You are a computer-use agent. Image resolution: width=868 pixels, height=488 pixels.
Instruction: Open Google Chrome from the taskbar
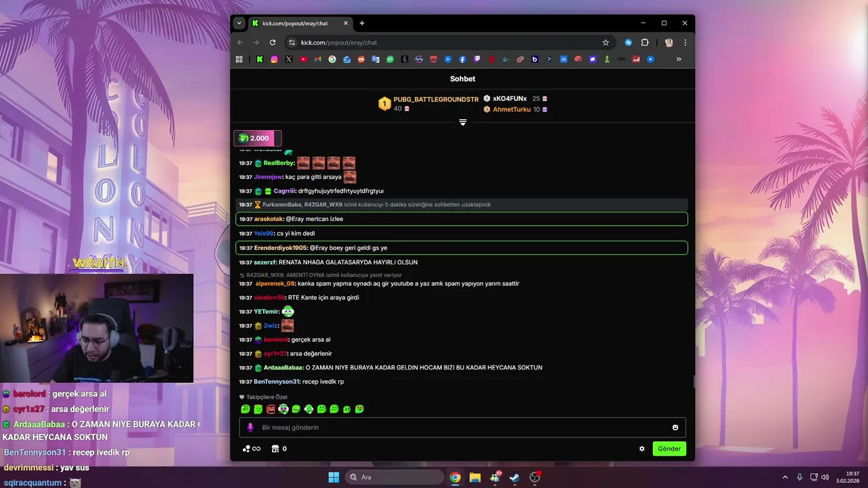point(455,477)
